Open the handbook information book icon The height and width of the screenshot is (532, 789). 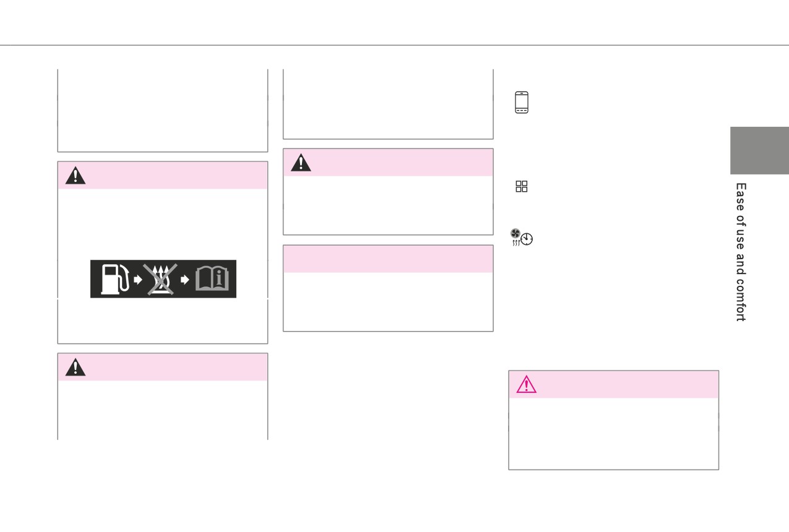(x=212, y=280)
